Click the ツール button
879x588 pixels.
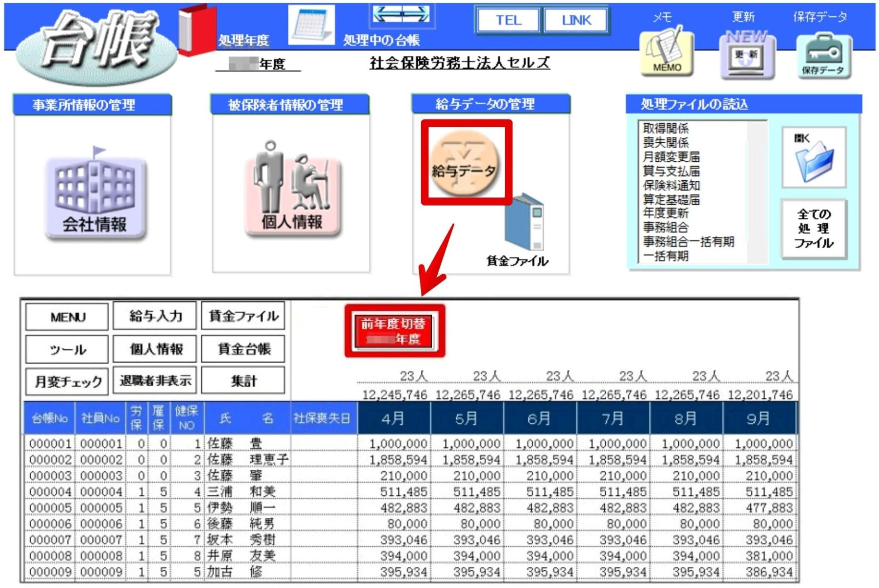[67, 349]
